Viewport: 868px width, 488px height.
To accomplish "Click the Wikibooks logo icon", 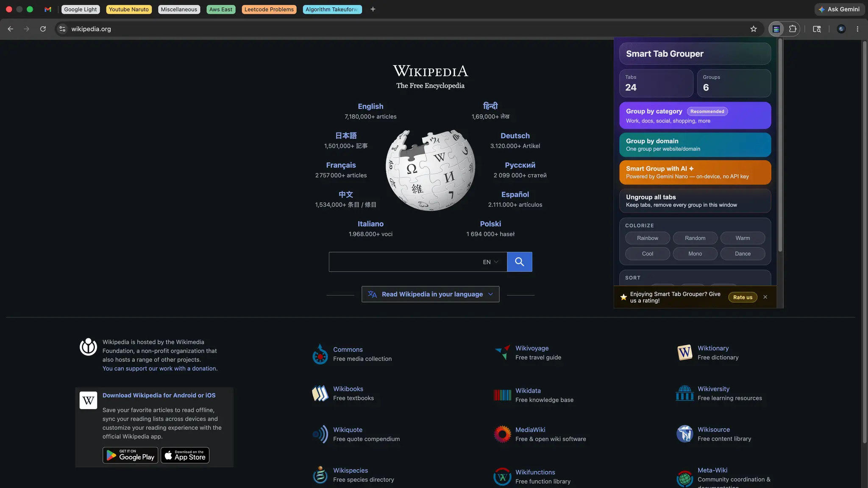I will coord(320,394).
